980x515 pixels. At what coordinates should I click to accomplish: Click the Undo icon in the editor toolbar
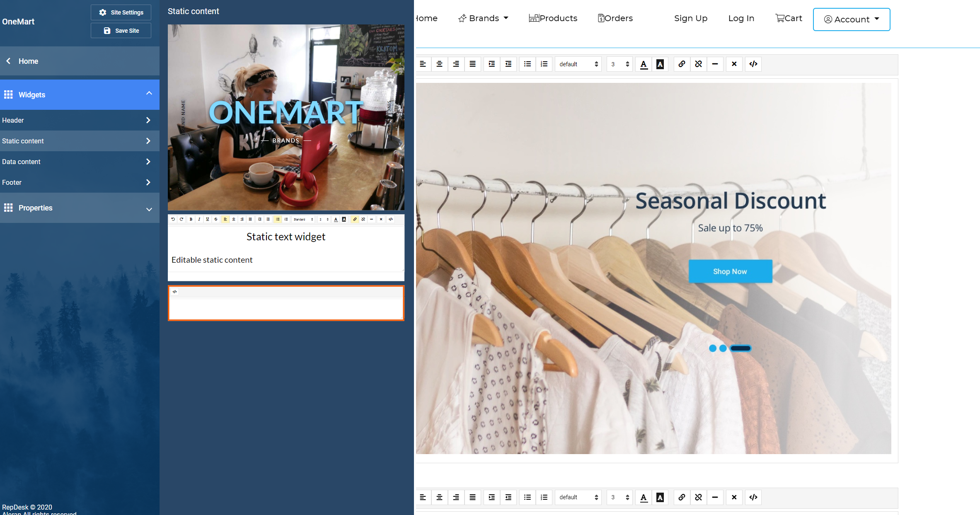pos(173,219)
